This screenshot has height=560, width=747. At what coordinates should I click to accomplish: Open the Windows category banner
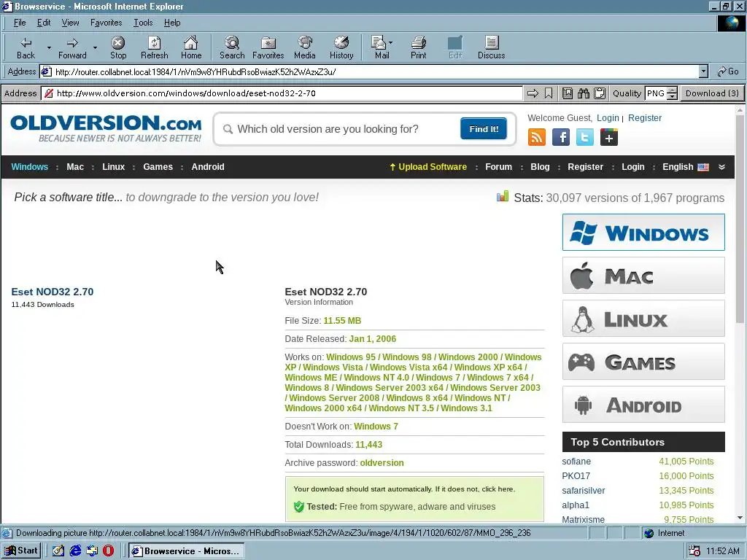pyautogui.click(x=643, y=233)
